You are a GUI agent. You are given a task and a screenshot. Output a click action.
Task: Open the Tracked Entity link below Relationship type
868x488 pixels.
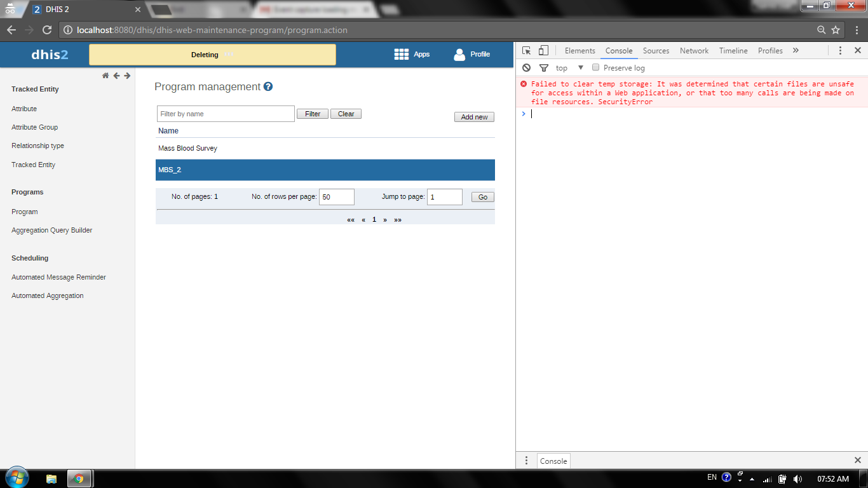pos(33,165)
